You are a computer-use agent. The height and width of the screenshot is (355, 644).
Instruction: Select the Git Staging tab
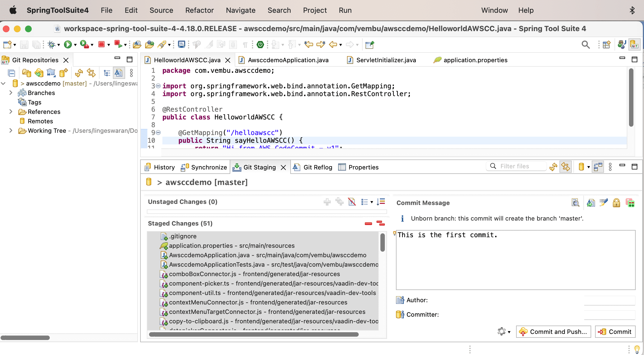coord(259,167)
